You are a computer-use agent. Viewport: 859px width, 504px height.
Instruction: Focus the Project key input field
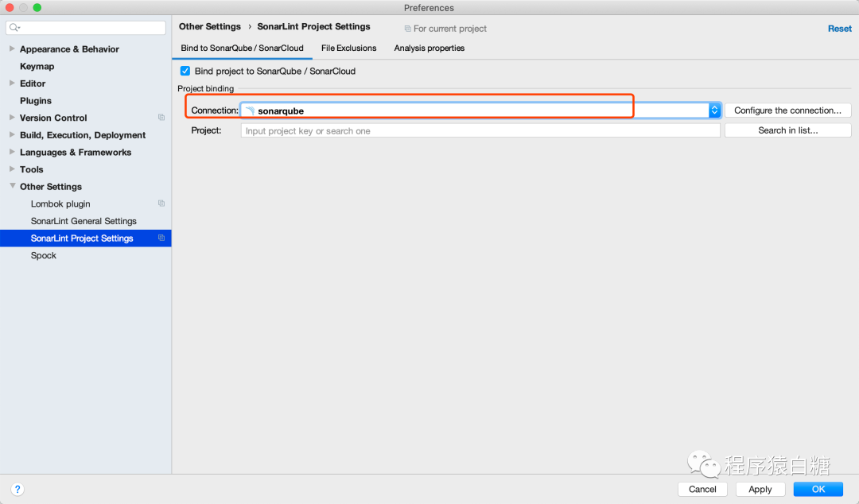480,130
